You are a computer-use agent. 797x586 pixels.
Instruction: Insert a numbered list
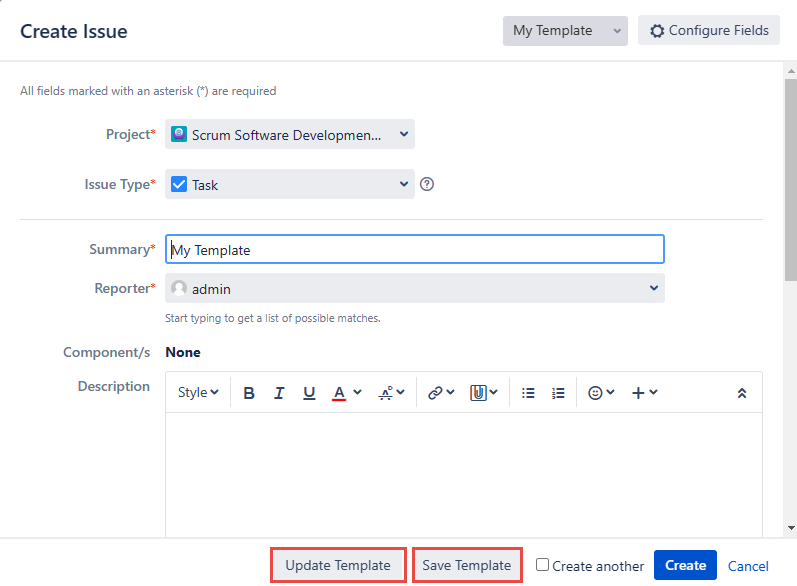tap(559, 393)
